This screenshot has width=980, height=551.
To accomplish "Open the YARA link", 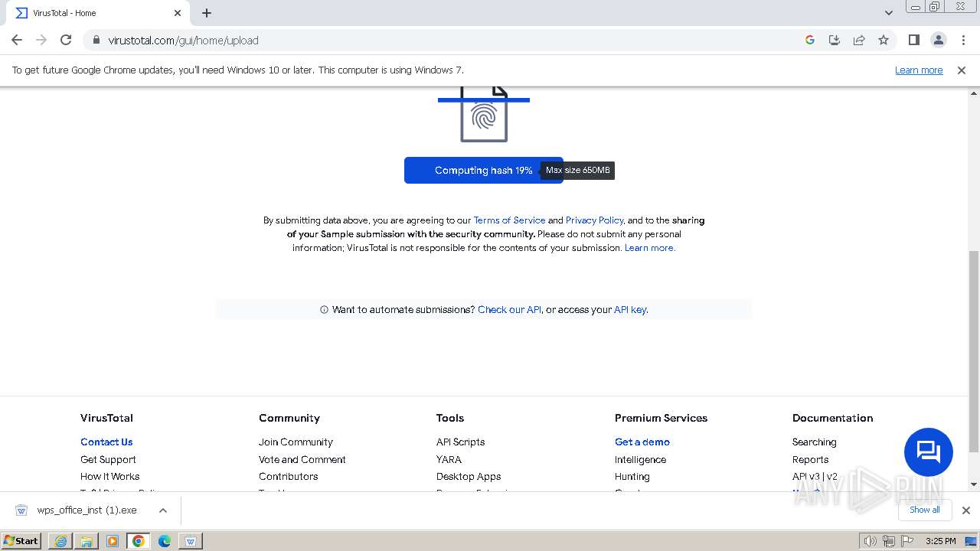I will [x=449, y=459].
